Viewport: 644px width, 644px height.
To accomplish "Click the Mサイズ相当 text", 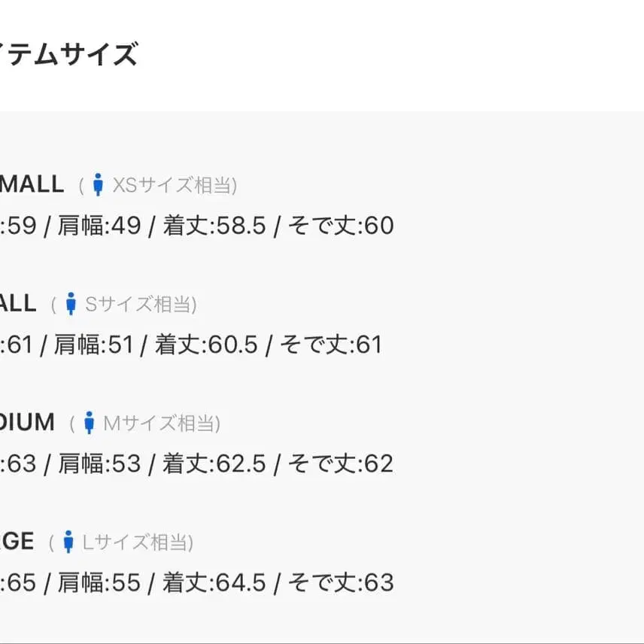I will pyautogui.click(x=161, y=424).
